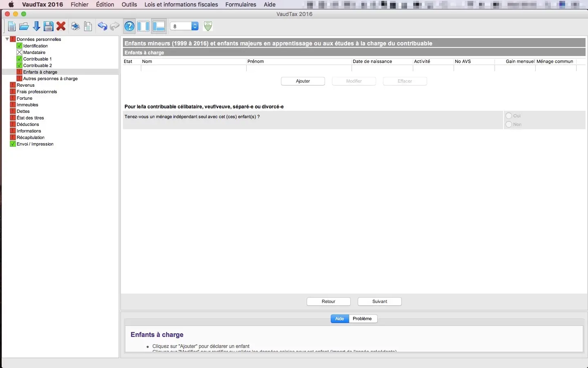This screenshot has height=368, width=588.
Task: Open the VaudTax 2016 application menu
Action: click(42, 4)
